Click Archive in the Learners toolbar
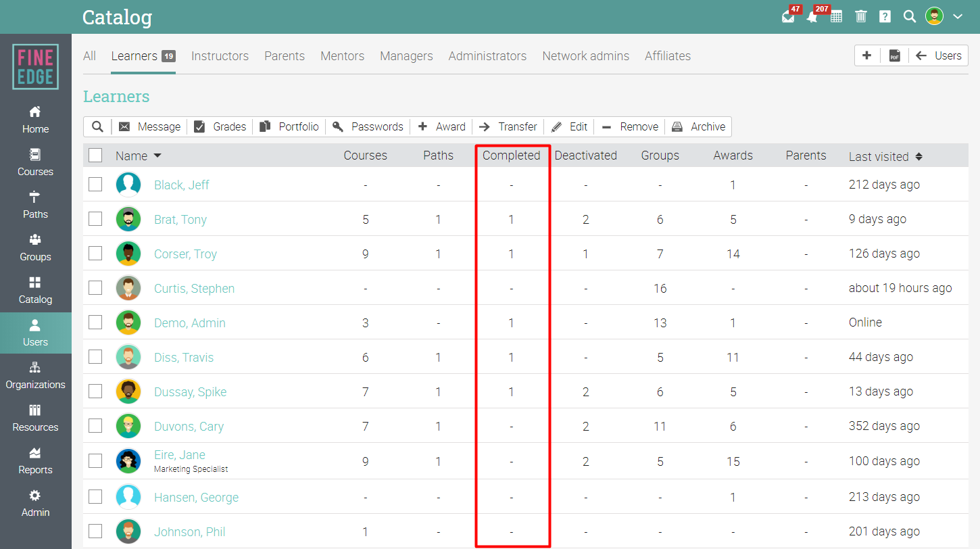This screenshot has height=549, width=980. (699, 126)
